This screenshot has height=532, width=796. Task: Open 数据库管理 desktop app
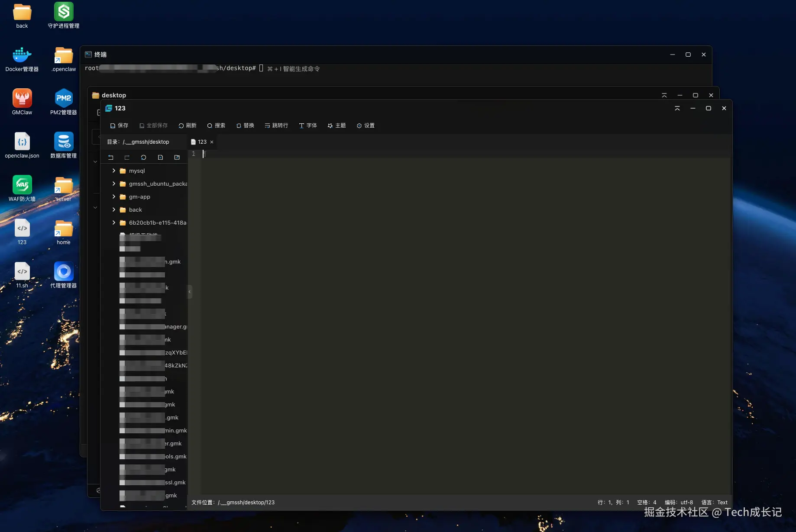pos(64,145)
